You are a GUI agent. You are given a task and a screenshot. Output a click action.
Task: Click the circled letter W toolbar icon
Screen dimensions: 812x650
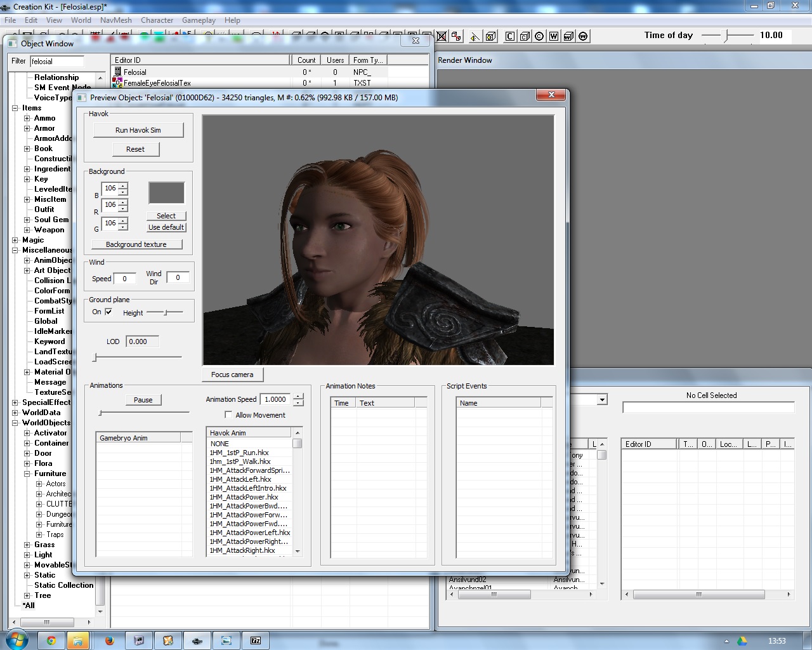pos(583,36)
